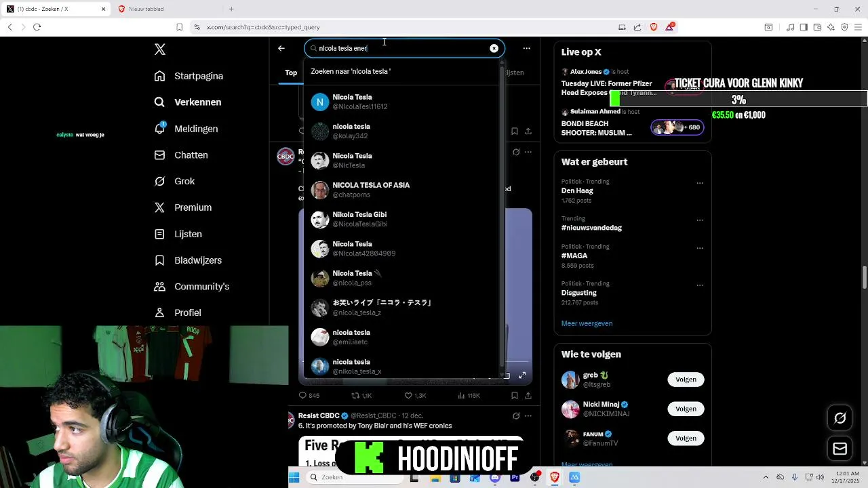
Task: Open Chatten in the sidebar
Action: (181, 155)
